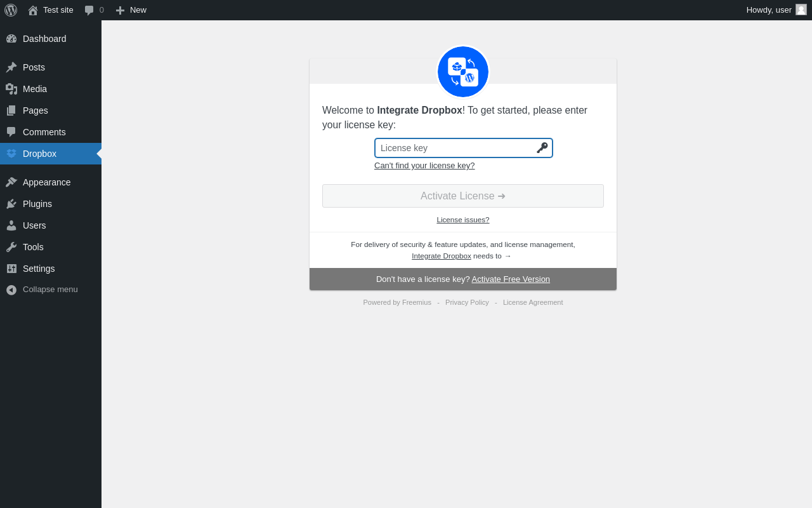The height and width of the screenshot is (508, 812).
Task: Open the Privacy Policy link
Action: click(467, 302)
